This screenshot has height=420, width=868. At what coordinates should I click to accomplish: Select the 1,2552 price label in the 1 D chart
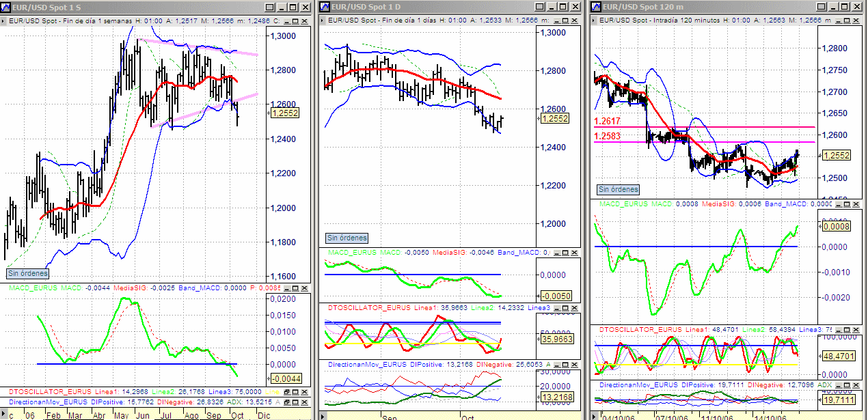pos(556,118)
